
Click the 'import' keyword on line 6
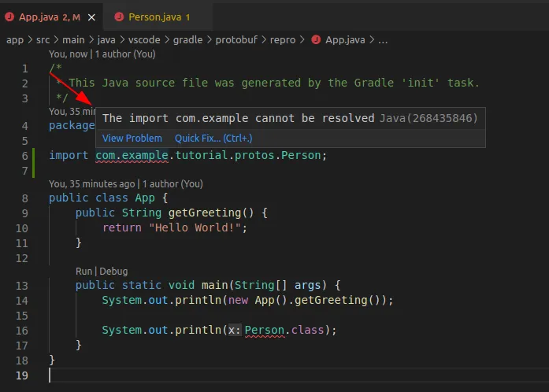click(x=69, y=155)
